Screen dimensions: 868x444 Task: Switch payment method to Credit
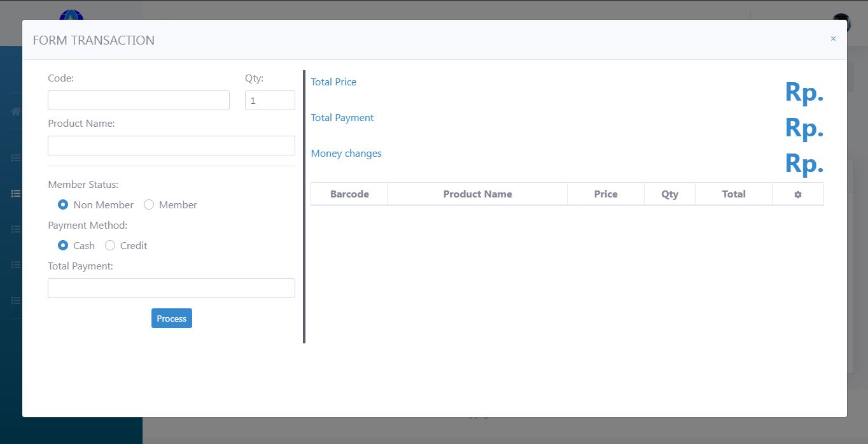110,246
